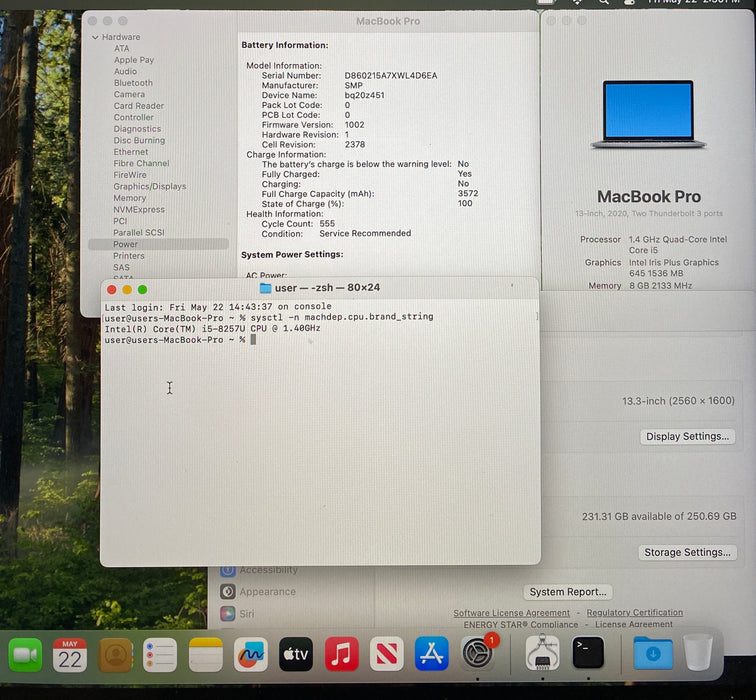Select Parallel SCSI in hardware list
Image resolution: width=756 pixels, height=700 pixels.
click(x=138, y=233)
